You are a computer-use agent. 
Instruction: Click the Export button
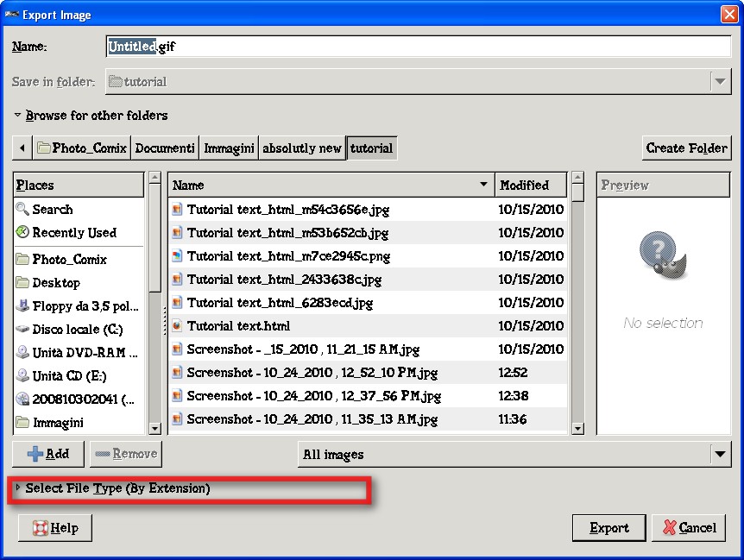coord(608,527)
